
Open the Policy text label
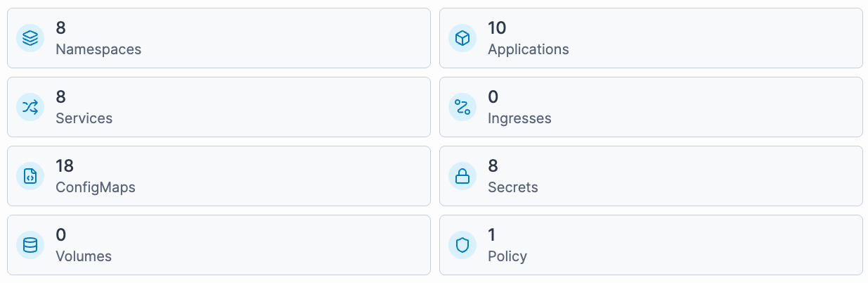click(x=507, y=256)
